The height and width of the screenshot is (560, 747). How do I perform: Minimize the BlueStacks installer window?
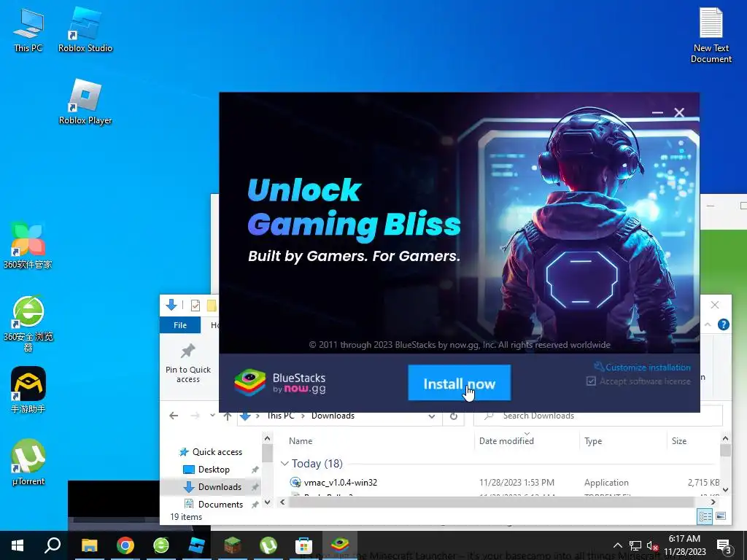[x=657, y=113]
